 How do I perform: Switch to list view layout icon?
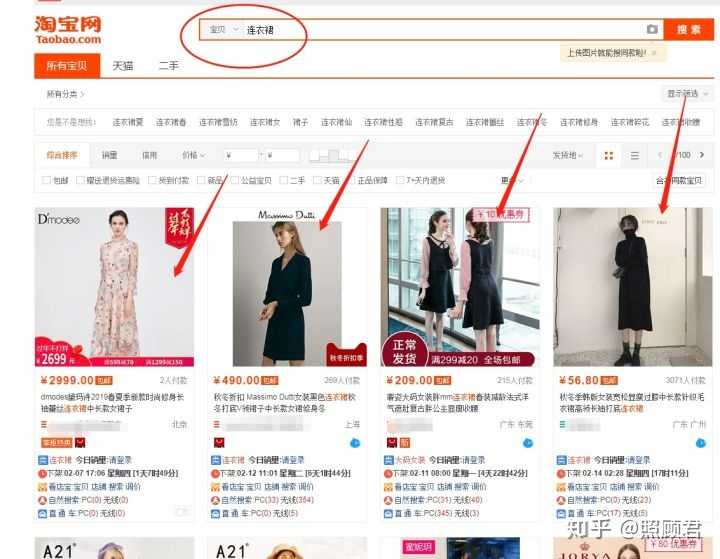[635, 156]
